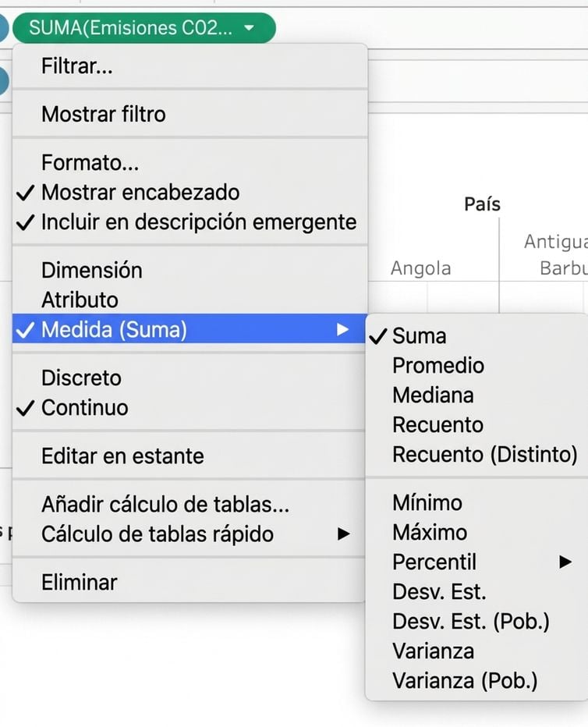Pick Mínimo aggregation
Image resolution: width=588 pixels, height=727 pixels.
point(476,502)
